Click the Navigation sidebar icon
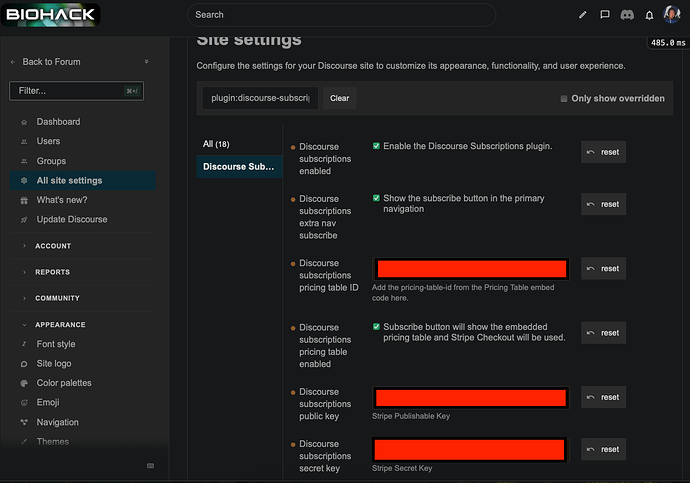690x483 pixels. tap(24, 422)
